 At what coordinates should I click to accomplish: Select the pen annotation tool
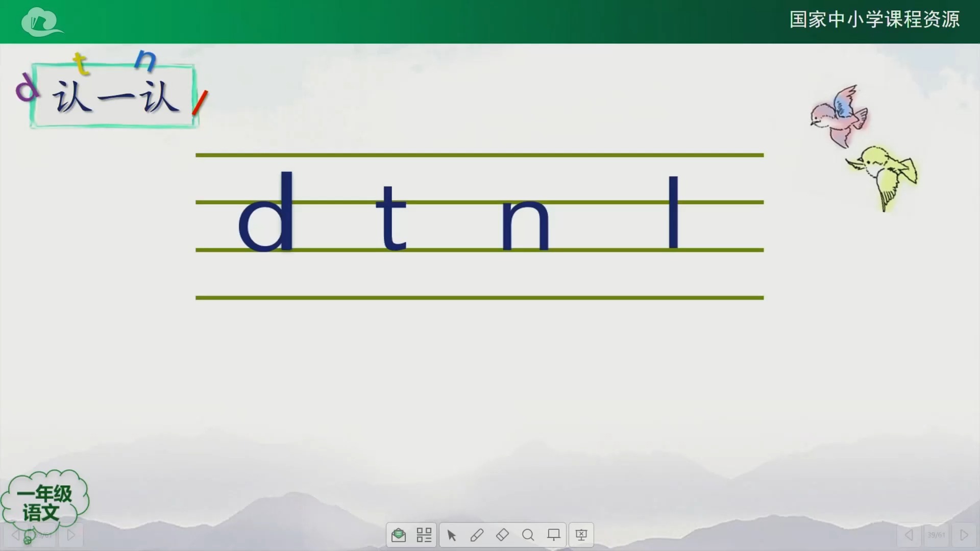coord(477,535)
